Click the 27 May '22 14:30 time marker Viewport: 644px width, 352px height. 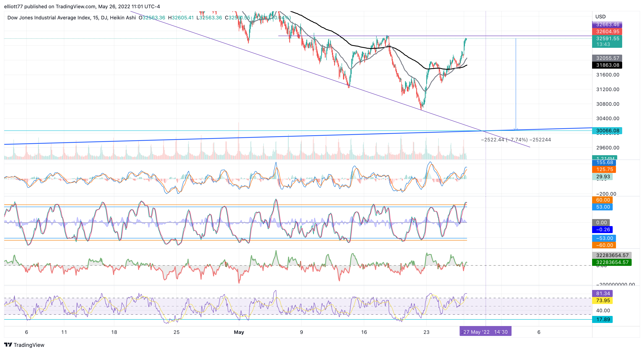click(x=486, y=332)
